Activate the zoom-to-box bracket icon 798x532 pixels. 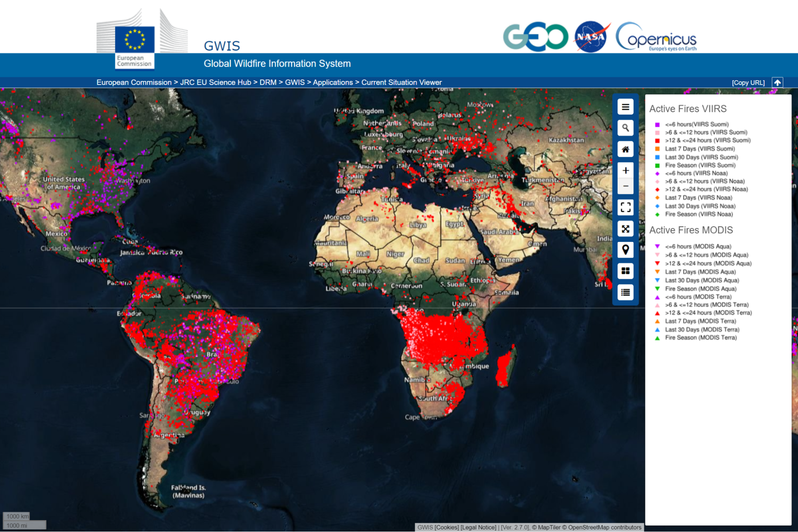click(x=625, y=207)
